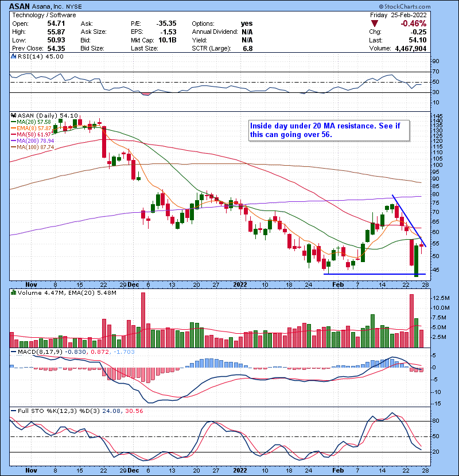Screen dimensions: 459x476
Task: Select the ASAN ticker symbol in the title
Action: 20,6
